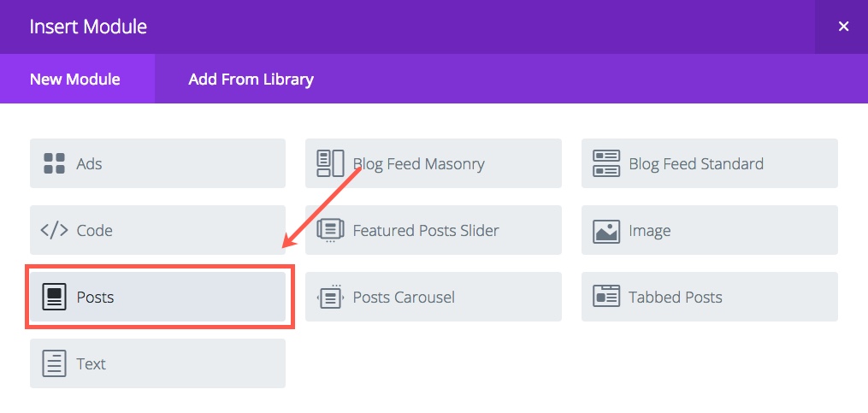Click the Ads module grid icon
The image size is (868, 413).
click(x=54, y=163)
